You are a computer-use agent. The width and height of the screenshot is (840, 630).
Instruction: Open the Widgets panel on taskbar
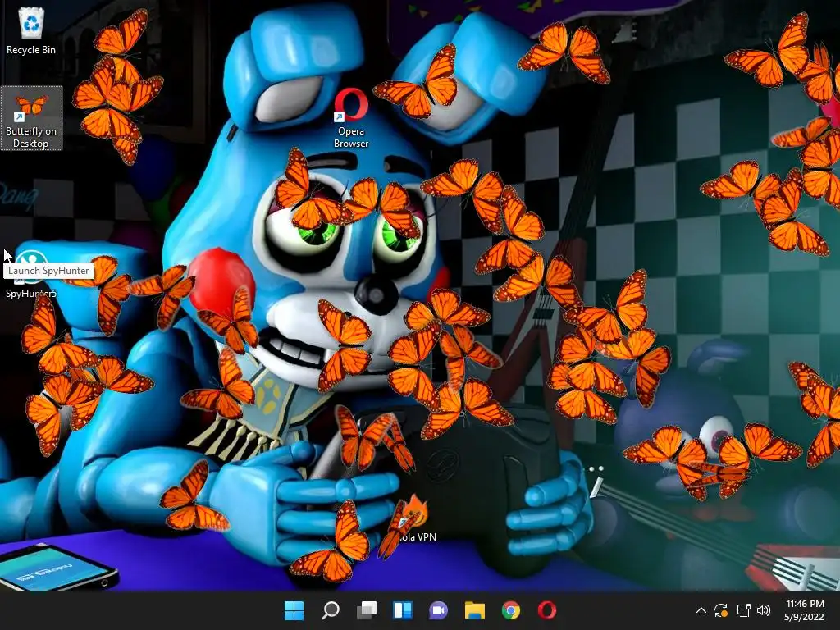(x=402, y=610)
